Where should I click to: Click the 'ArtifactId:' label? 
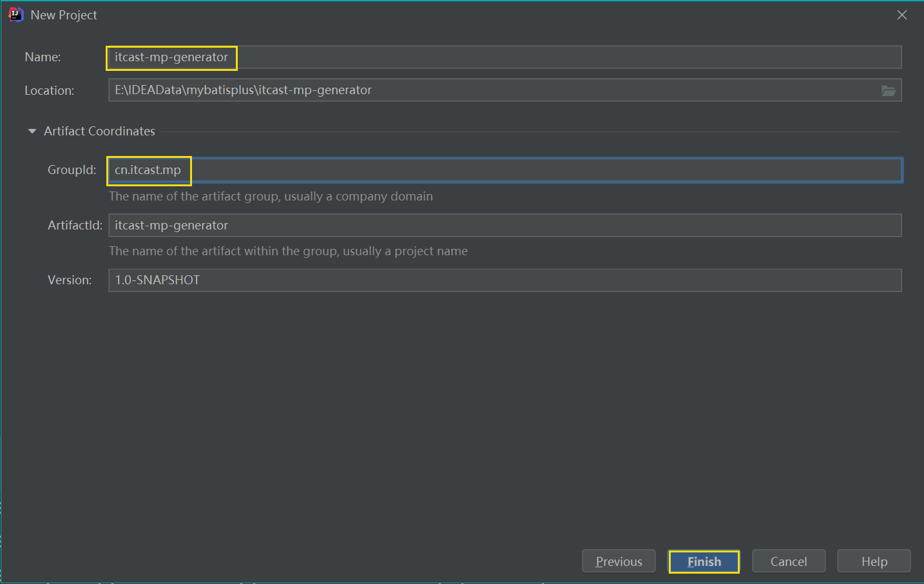(x=75, y=225)
